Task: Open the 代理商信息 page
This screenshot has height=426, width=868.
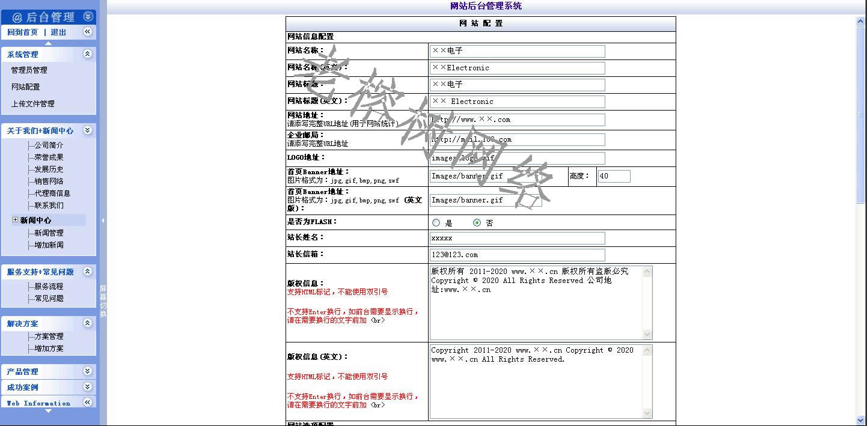Action: click(x=52, y=193)
